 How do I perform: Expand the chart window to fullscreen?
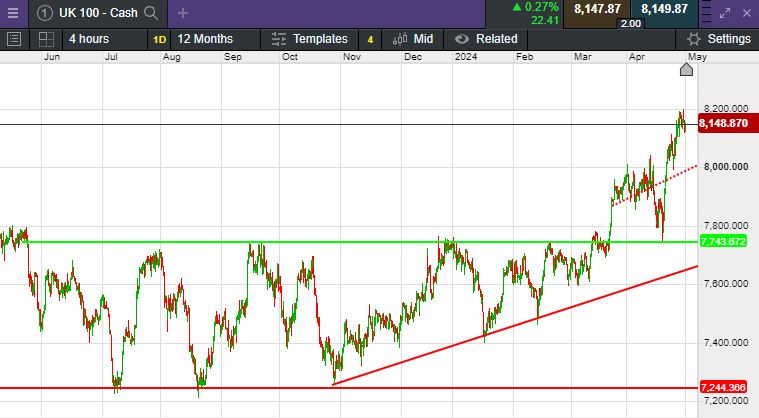click(x=725, y=14)
